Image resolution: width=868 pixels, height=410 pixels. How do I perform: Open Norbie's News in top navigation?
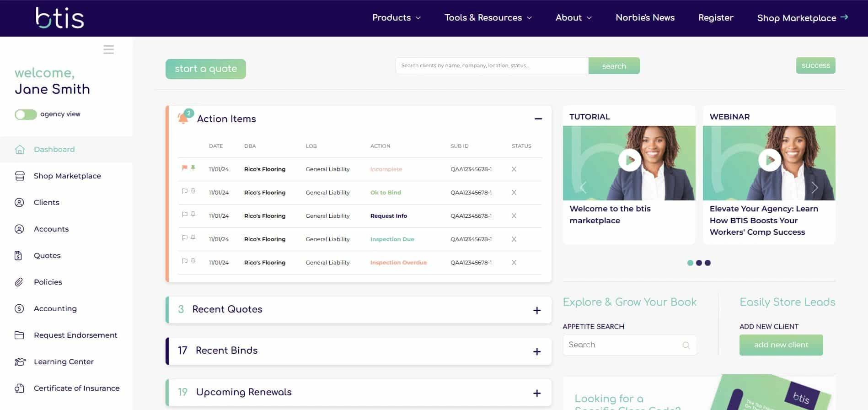(x=645, y=18)
